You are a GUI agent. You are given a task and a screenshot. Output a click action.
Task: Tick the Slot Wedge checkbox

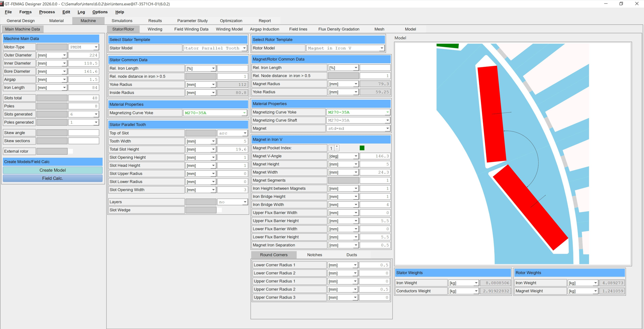220,210
